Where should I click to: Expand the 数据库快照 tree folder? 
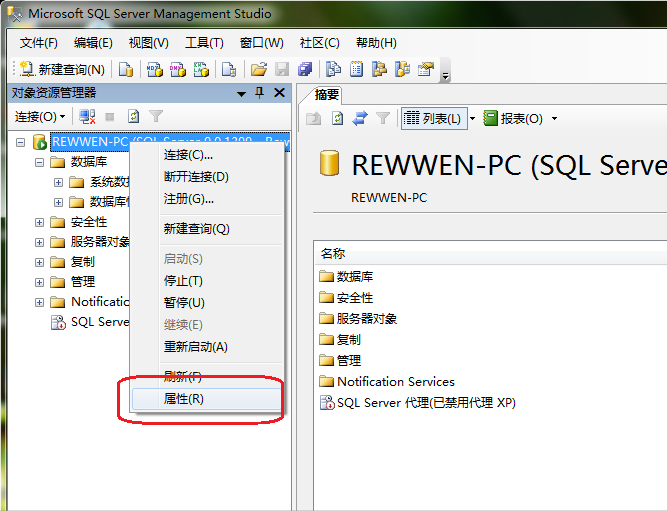pos(58,202)
